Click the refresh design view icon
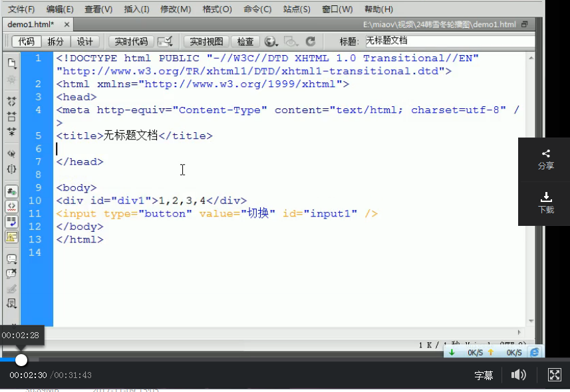The image size is (570, 392). pos(311,41)
